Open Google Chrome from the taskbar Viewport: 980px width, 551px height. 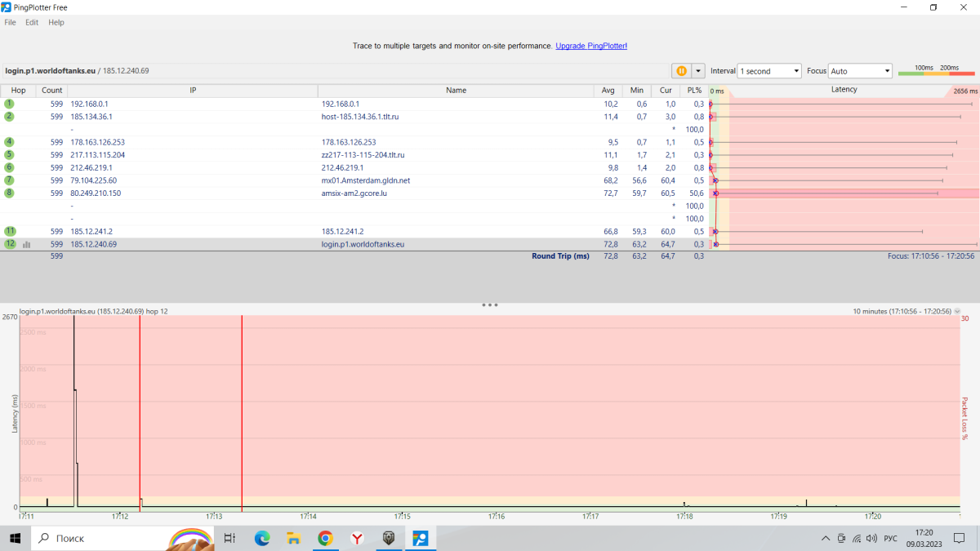325,538
